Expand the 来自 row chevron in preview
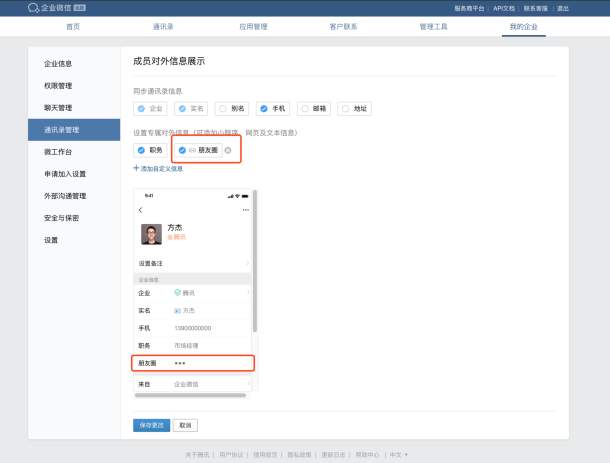Screen dimensions: 610x463 coord(248,384)
